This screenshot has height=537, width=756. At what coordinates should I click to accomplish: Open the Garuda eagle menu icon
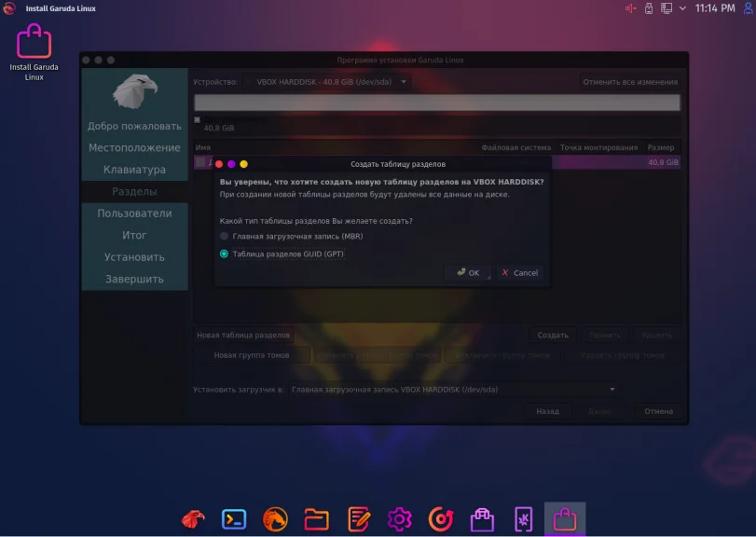click(x=192, y=520)
